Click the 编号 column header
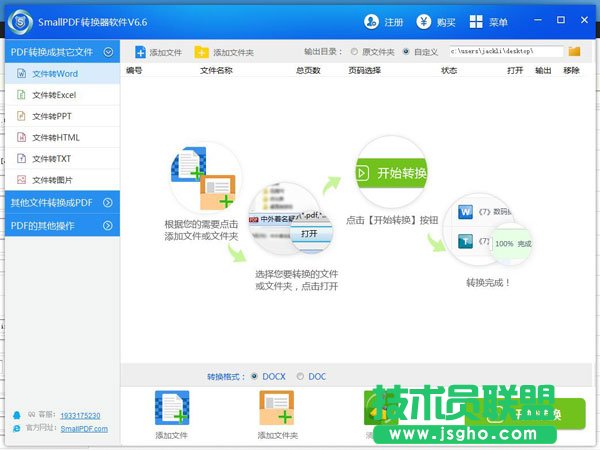Image resolution: width=600 pixels, height=450 pixels. pyautogui.click(x=134, y=70)
